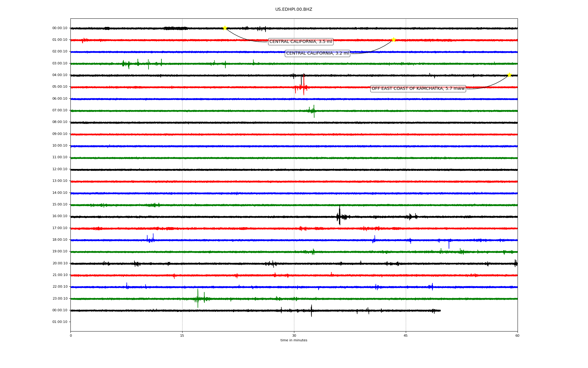Click the 'time in minutes' axis label

tap(294, 340)
